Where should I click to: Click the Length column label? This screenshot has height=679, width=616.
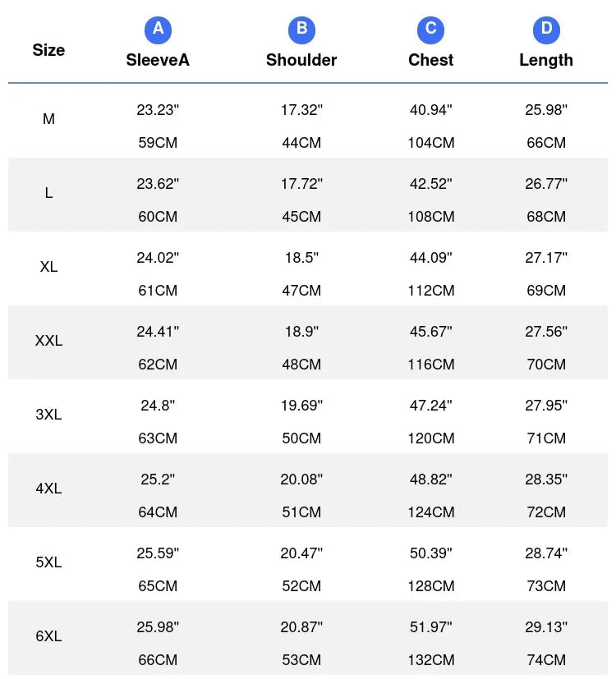tap(546, 60)
